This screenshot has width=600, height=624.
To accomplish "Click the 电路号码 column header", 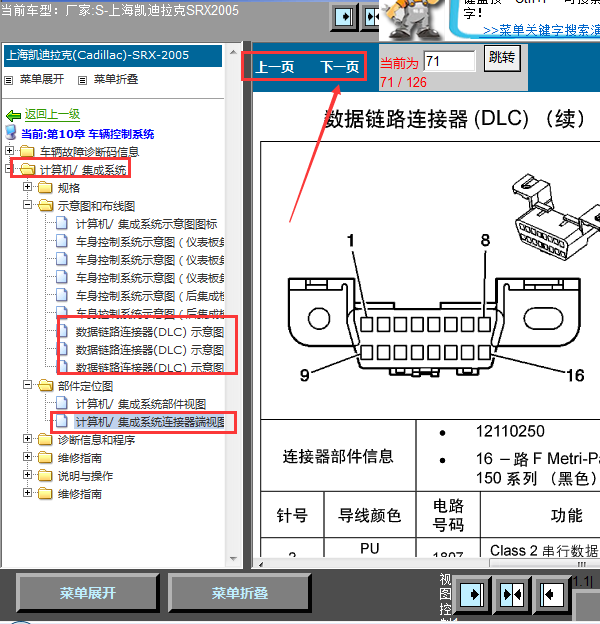I will tap(448, 516).
